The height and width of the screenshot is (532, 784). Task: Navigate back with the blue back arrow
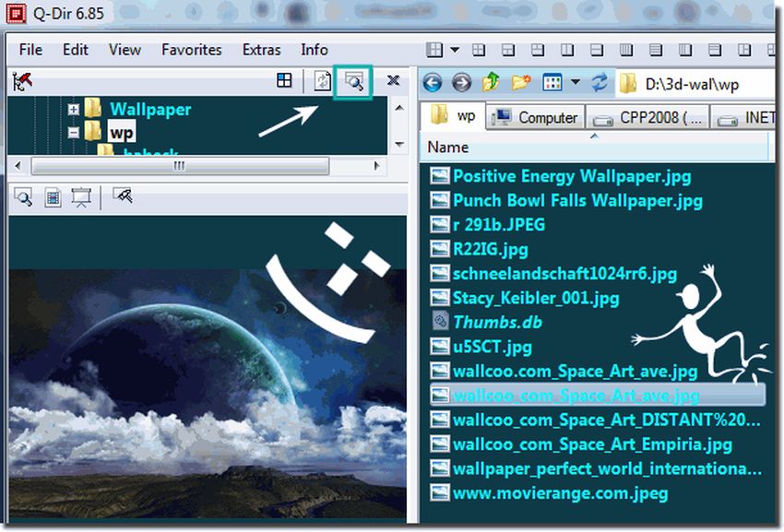tap(432, 83)
